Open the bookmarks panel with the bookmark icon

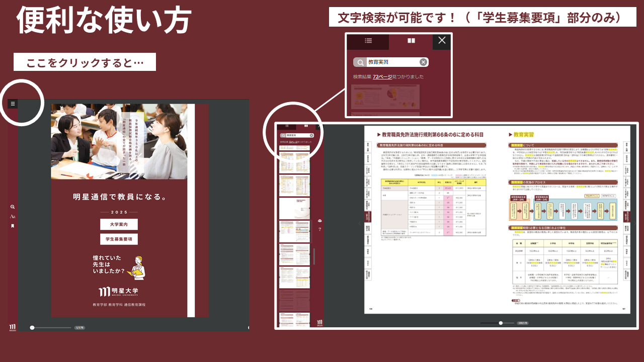point(12,225)
